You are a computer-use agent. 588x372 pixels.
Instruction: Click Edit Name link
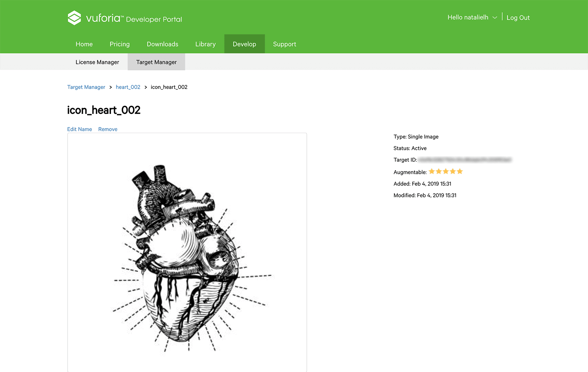click(x=79, y=129)
